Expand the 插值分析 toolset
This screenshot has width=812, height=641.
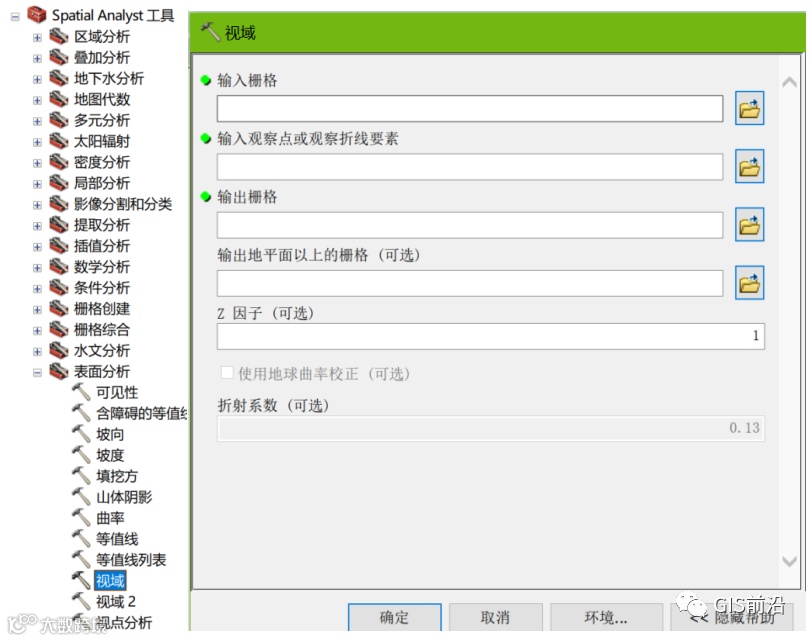[37, 247]
